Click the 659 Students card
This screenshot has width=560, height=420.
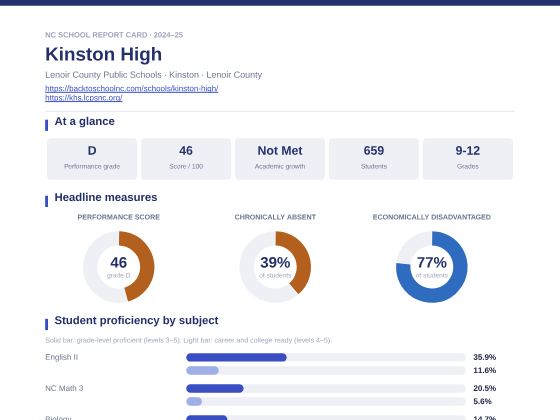click(x=374, y=159)
